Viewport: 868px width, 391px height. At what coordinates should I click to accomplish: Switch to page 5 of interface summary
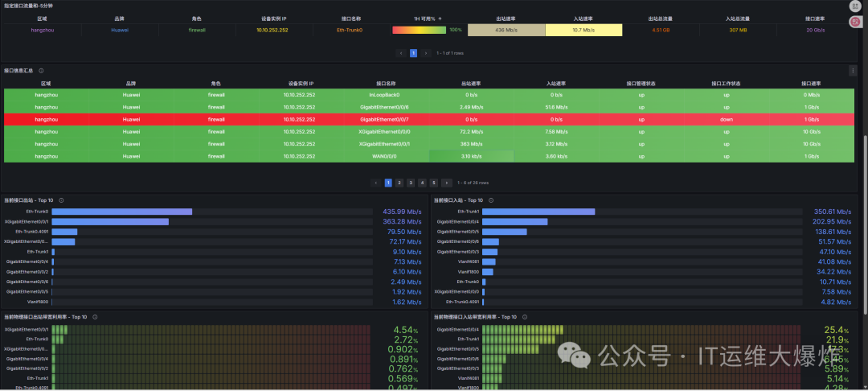(433, 183)
